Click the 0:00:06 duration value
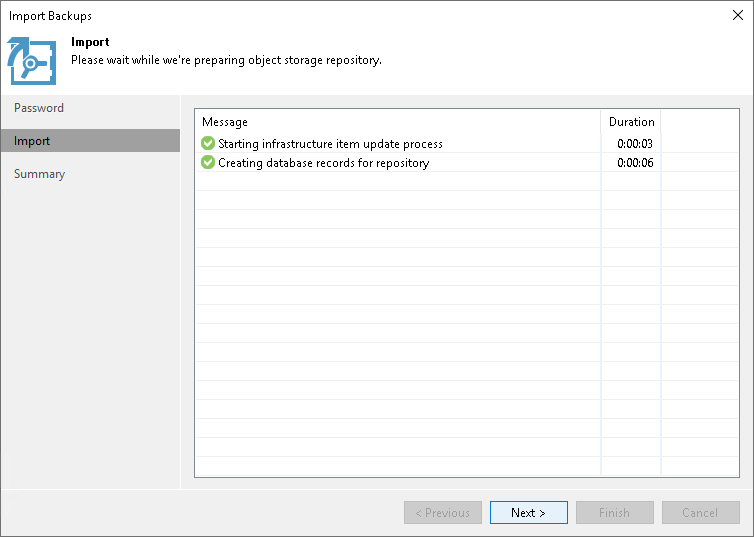This screenshot has width=754, height=537. pos(635,163)
